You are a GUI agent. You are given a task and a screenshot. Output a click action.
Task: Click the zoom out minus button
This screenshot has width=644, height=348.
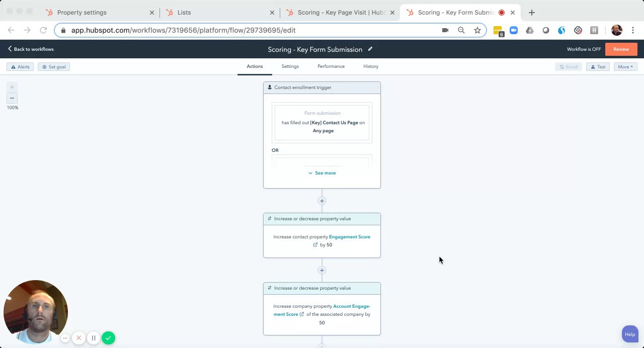click(12, 98)
